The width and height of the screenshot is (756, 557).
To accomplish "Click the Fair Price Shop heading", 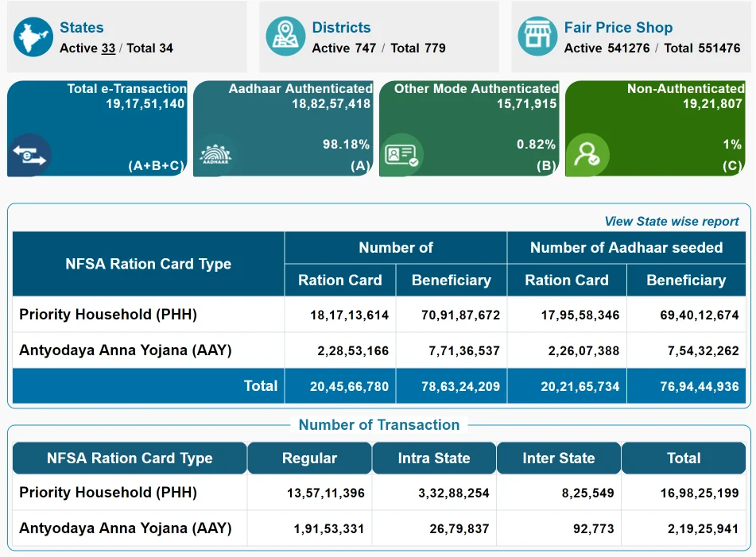I will click(x=618, y=28).
